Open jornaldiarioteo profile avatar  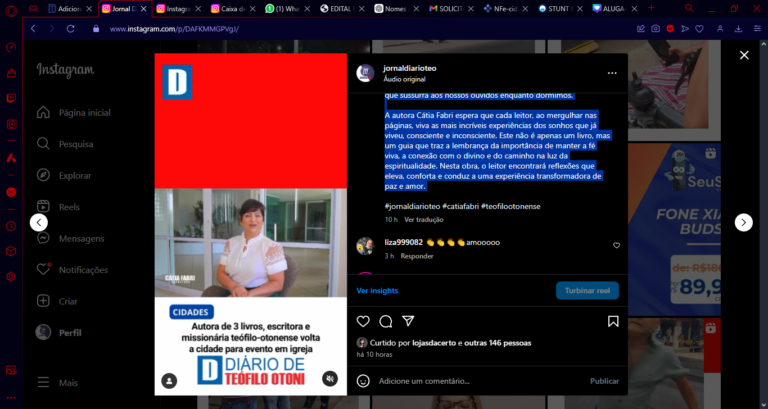coord(365,73)
